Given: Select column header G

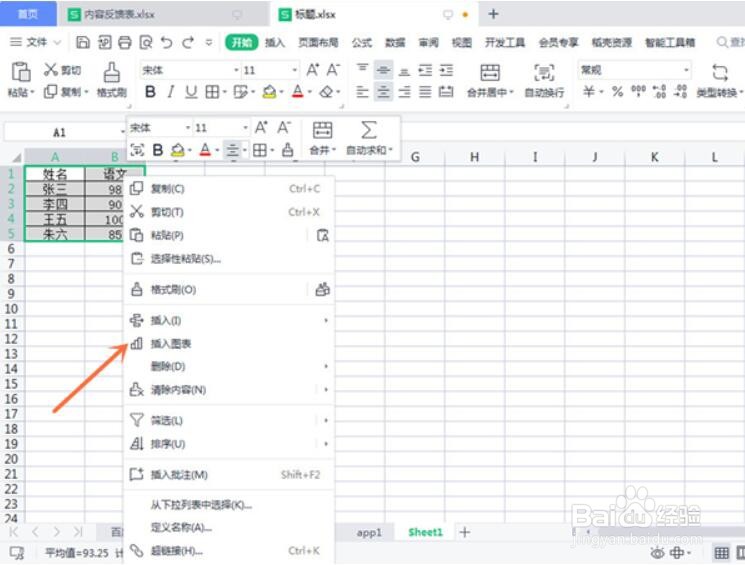Looking at the screenshot, I should pyautogui.click(x=415, y=157).
